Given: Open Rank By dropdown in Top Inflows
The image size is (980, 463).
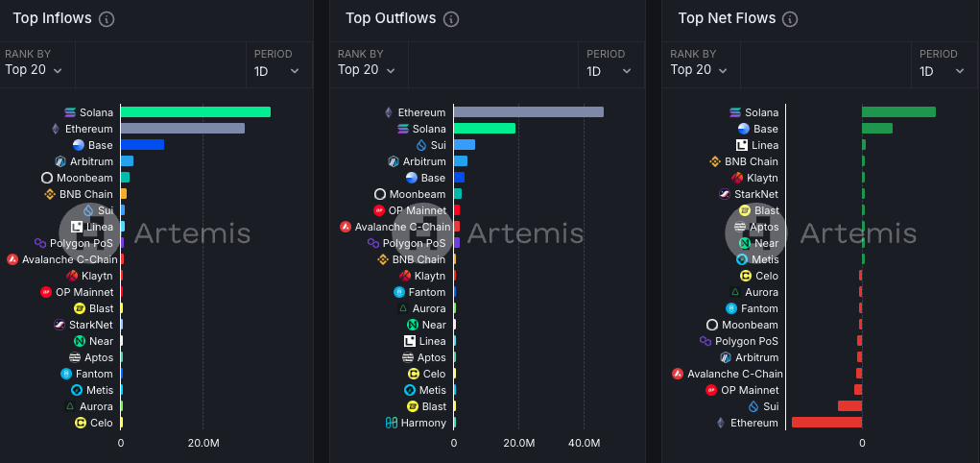Looking at the screenshot, I should pos(37,64).
